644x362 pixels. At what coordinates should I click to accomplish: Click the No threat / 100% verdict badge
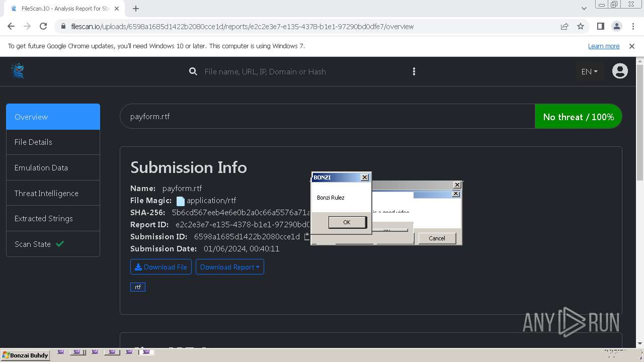pyautogui.click(x=579, y=117)
